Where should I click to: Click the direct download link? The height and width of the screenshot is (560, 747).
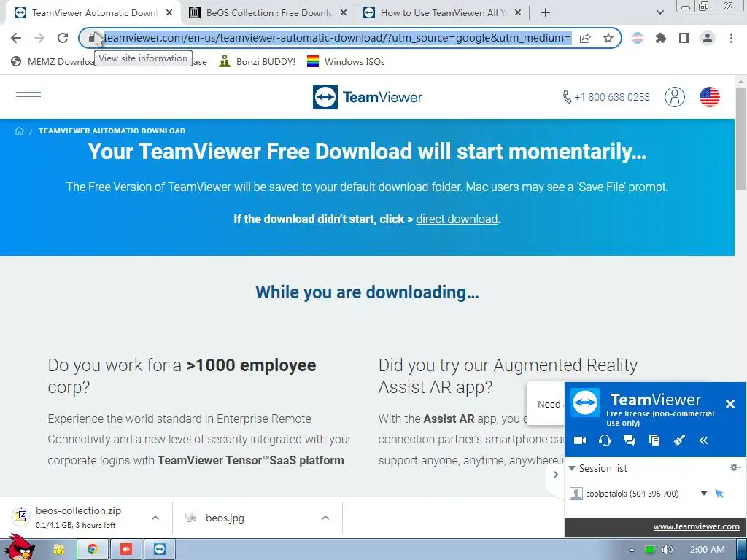tap(457, 219)
